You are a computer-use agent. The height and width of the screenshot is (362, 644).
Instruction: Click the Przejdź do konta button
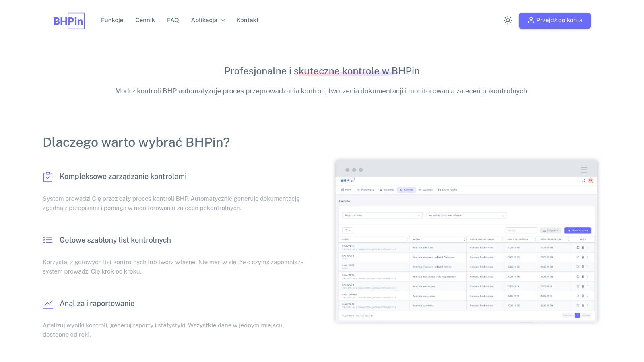click(555, 21)
